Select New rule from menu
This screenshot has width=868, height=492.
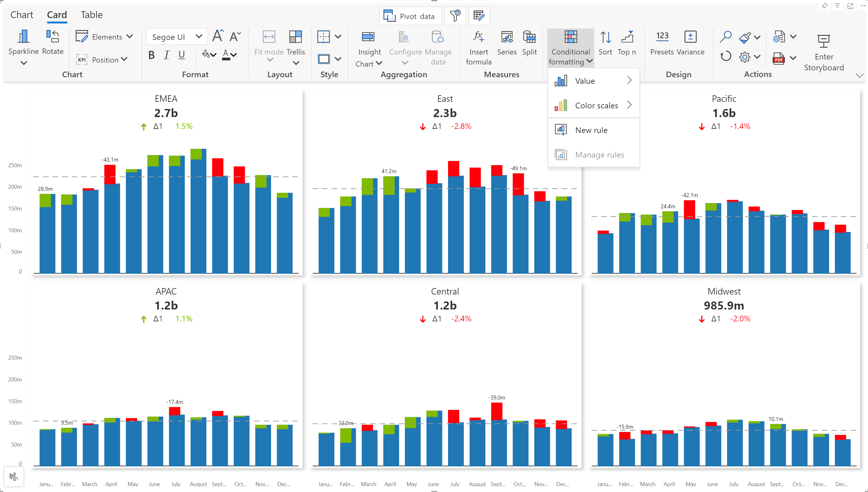click(591, 130)
